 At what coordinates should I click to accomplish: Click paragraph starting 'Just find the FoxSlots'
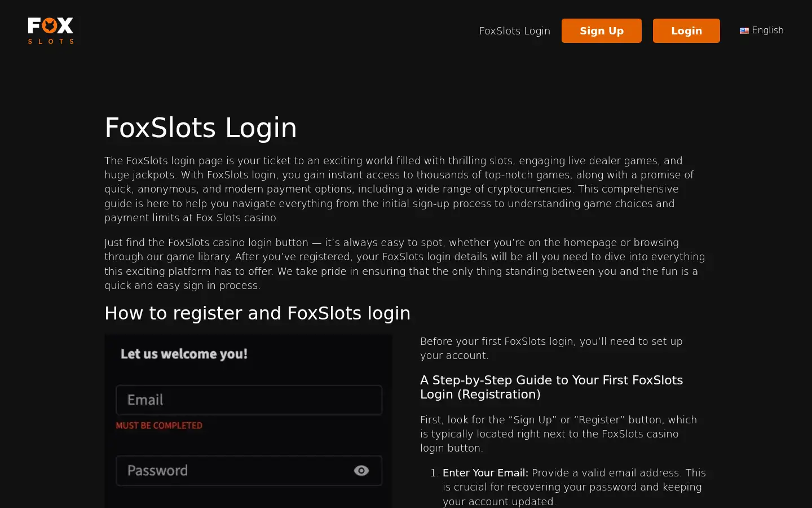click(405, 264)
